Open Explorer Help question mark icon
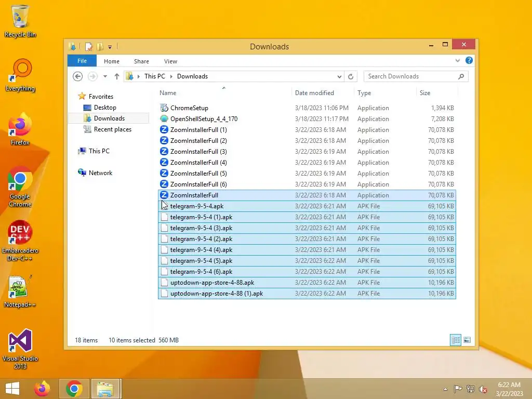Viewport: 532px width, 399px height. [469, 60]
